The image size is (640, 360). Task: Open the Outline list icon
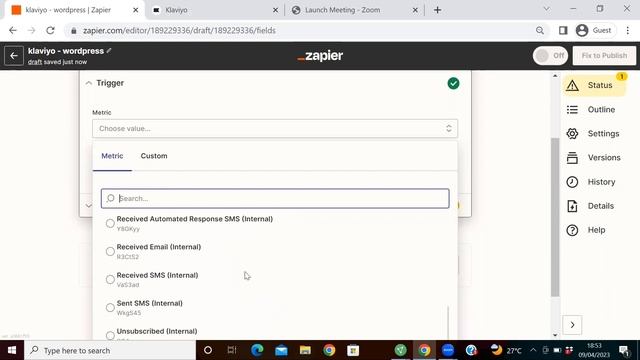pyautogui.click(x=572, y=109)
